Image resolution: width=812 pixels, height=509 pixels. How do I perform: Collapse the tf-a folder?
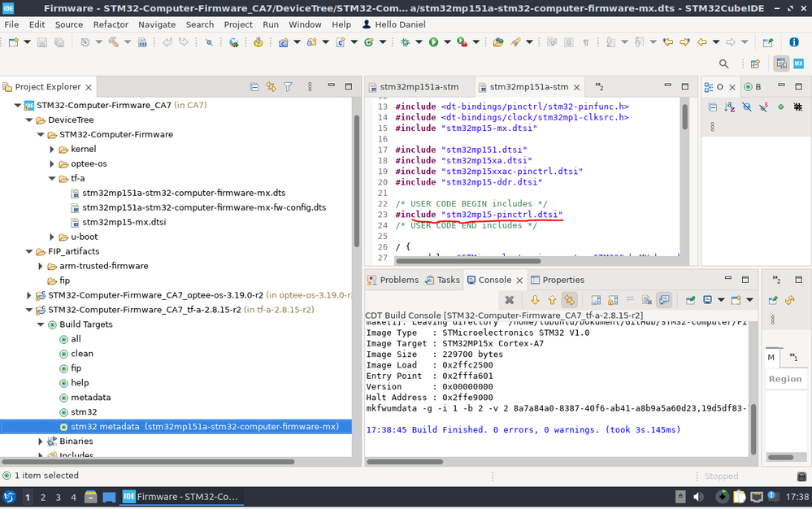click(x=52, y=178)
